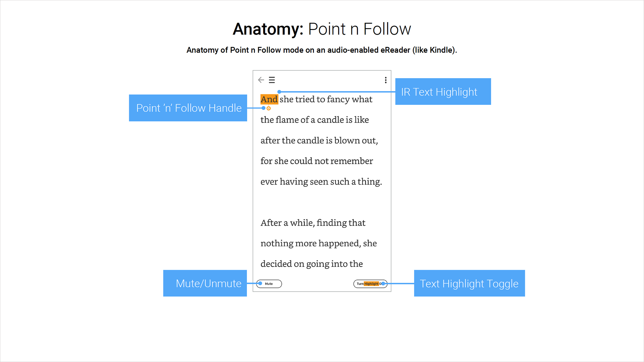Open the three-dot overflow menu
The width and height of the screenshot is (644, 362).
[386, 80]
